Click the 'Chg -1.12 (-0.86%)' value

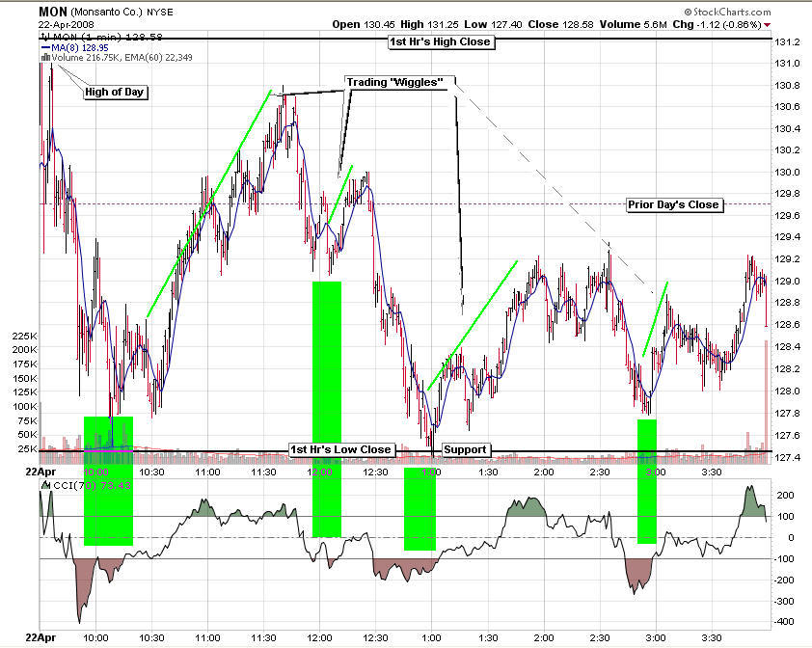(x=717, y=24)
